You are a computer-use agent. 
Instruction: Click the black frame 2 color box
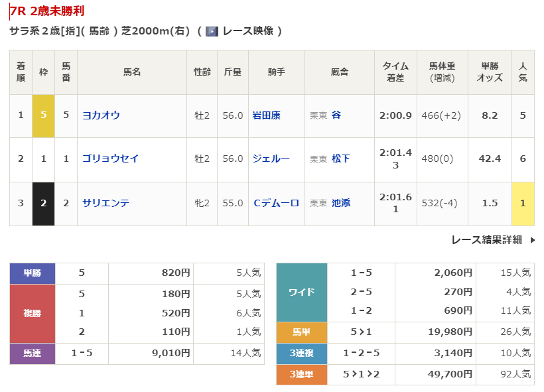click(43, 203)
